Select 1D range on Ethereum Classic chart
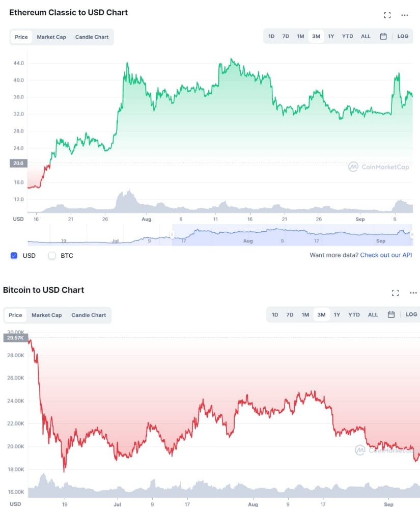Image resolution: width=420 pixels, height=507 pixels. pyautogui.click(x=271, y=37)
